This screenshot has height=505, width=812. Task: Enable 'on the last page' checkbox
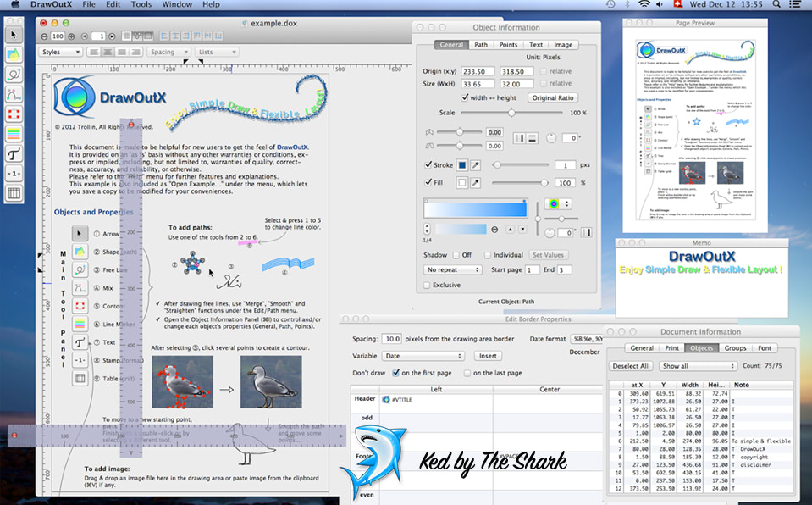[467, 373]
